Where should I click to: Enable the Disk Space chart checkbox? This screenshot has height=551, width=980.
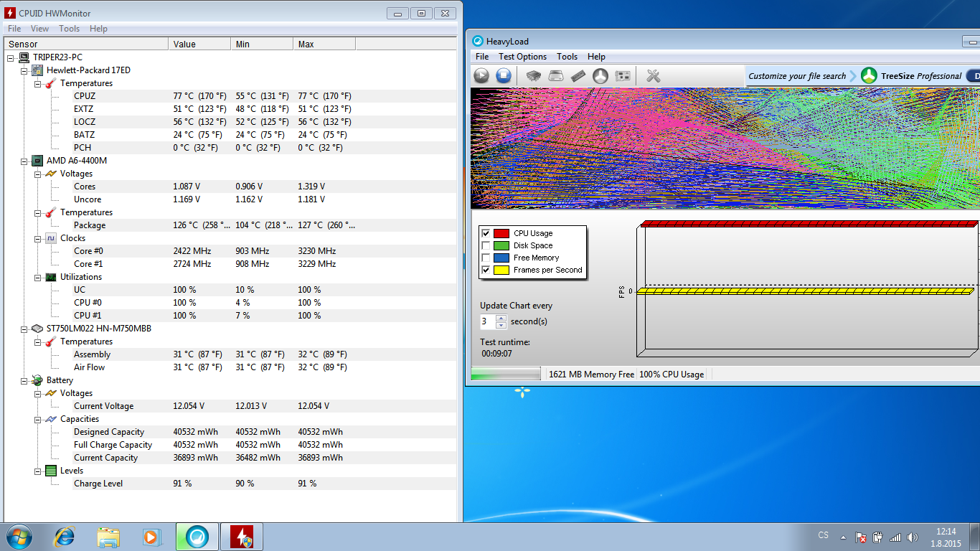click(x=486, y=245)
